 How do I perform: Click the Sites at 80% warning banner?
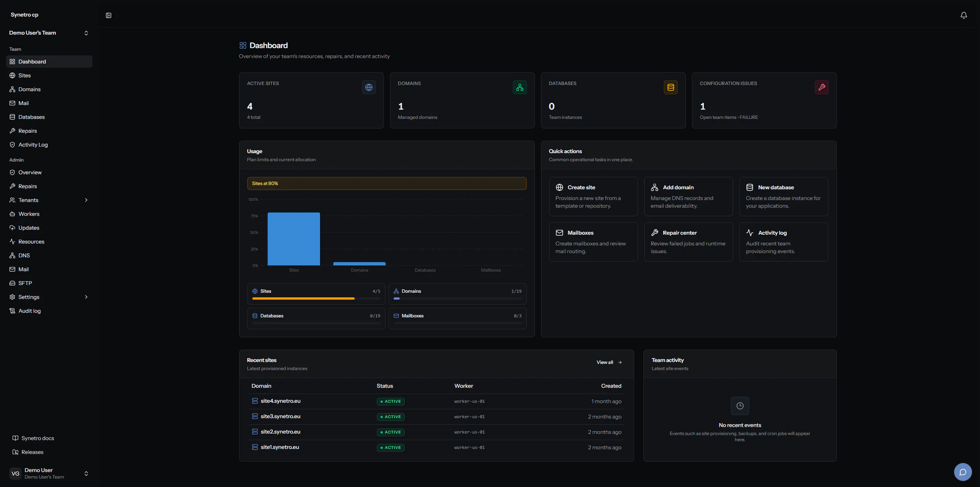point(387,183)
